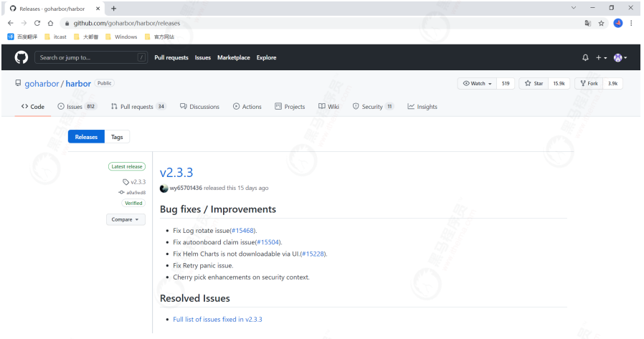Open the v2.3.3 tag link in sidebar

(x=134, y=182)
